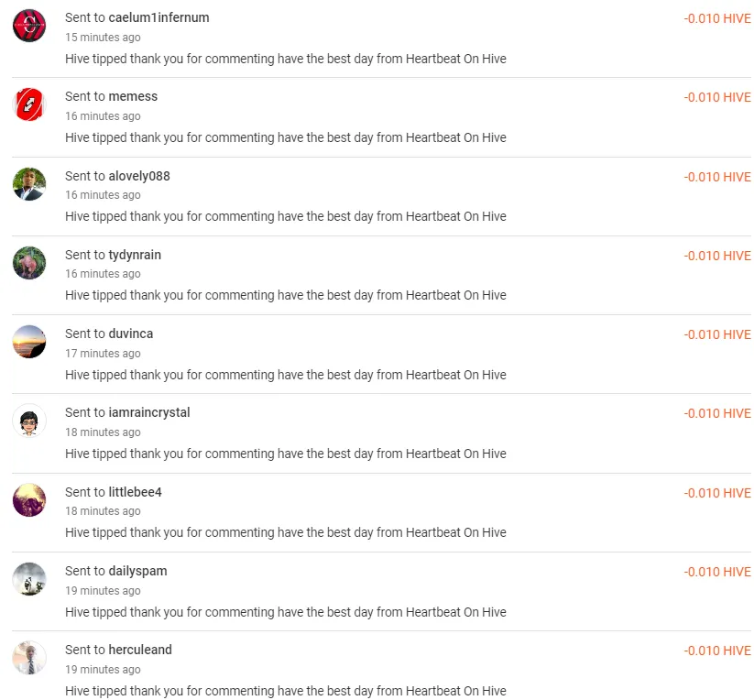Click the memess red avatar icon
This screenshot has height=700, width=754.
tap(29, 104)
